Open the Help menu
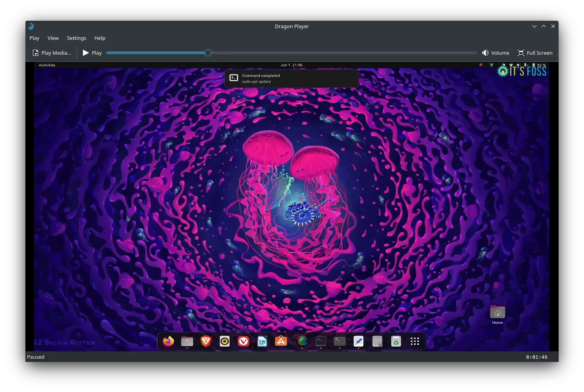The height and width of the screenshot is (392, 584). pos(100,38)
